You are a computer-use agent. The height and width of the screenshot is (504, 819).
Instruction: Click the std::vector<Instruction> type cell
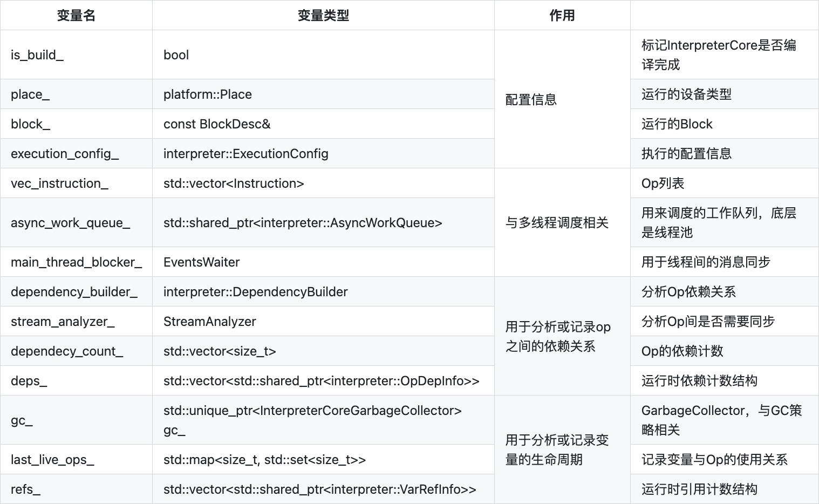click(323, 183)
